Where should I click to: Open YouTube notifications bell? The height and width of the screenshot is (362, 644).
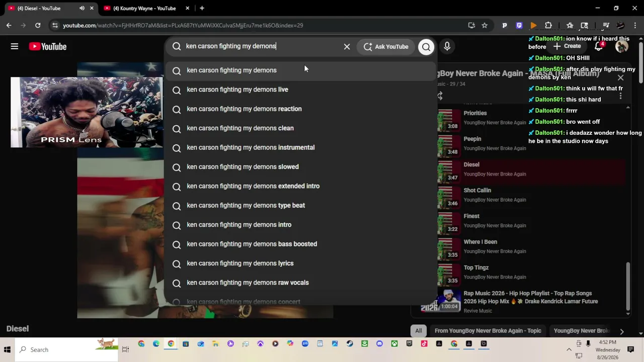[599, 46]
